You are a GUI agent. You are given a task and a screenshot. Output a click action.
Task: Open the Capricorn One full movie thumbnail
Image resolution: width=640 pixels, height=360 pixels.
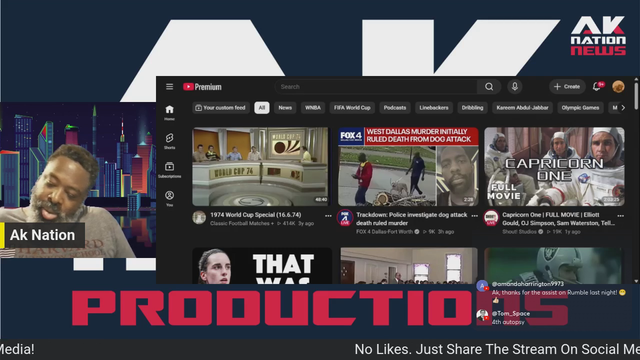[554, 166]
